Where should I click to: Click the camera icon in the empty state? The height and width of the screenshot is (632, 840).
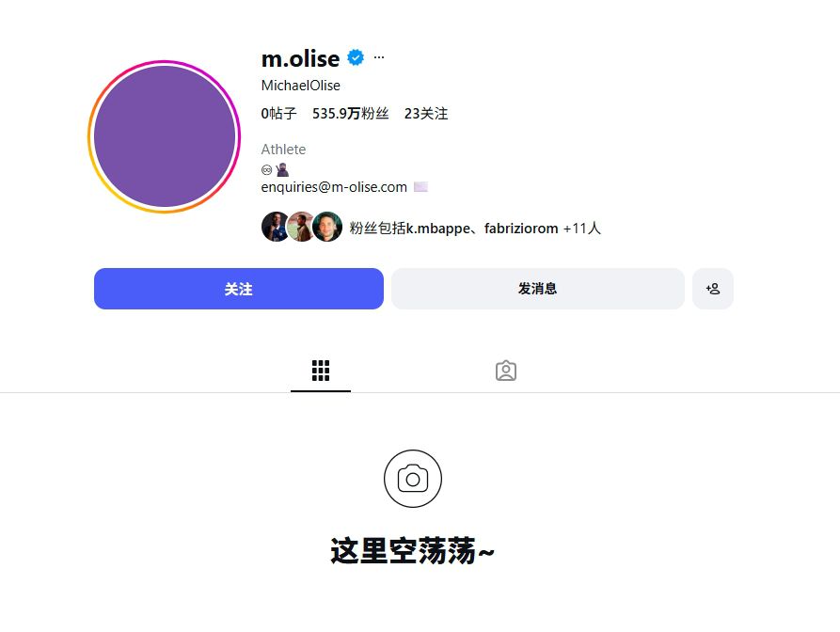[413, 479]
